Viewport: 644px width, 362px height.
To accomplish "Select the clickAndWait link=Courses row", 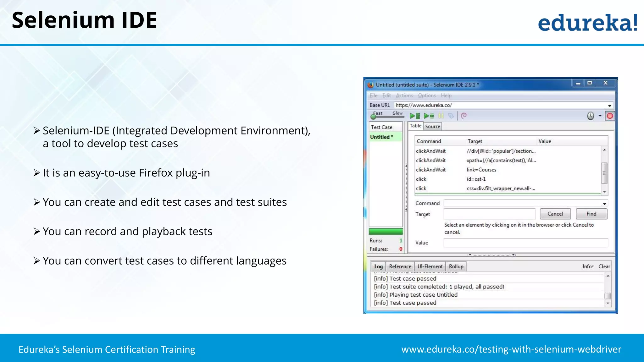I will pos(508,170).
